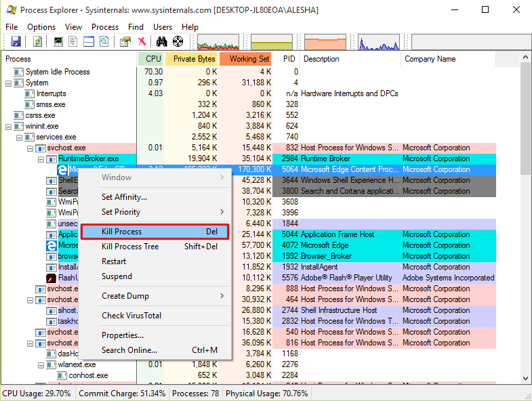Open the Users menu
532x401 pixels.
(x=163, y=27)
